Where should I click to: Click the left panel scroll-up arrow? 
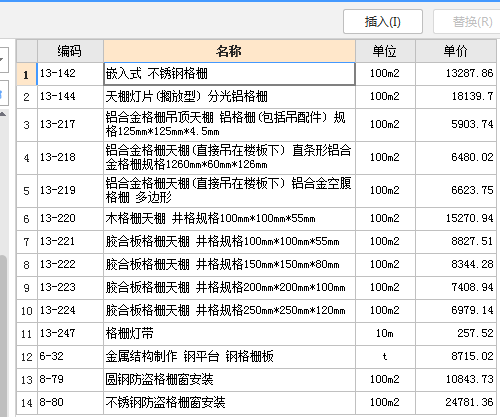pos(3,115)
